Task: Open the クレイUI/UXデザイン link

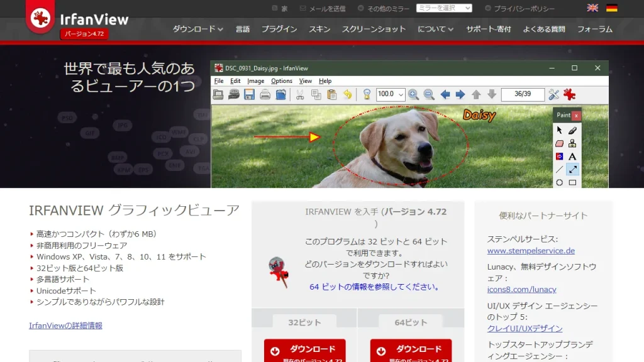Action: pyautogui.click(x=525, y=328)
